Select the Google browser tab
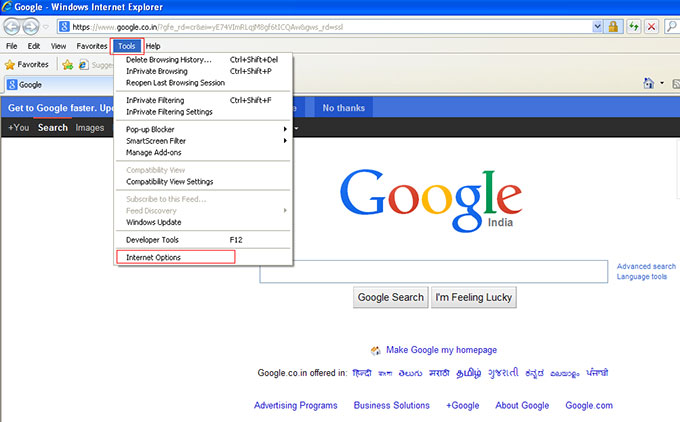 pos(59,85)
